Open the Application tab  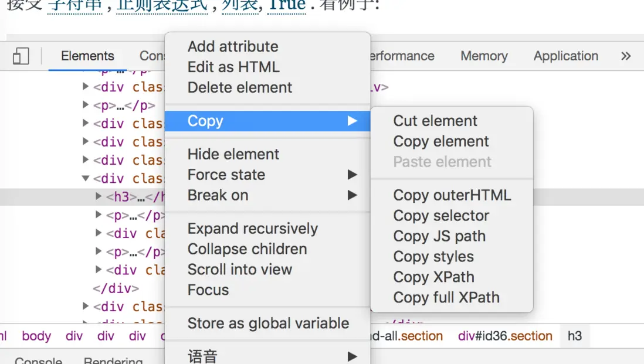565,56
